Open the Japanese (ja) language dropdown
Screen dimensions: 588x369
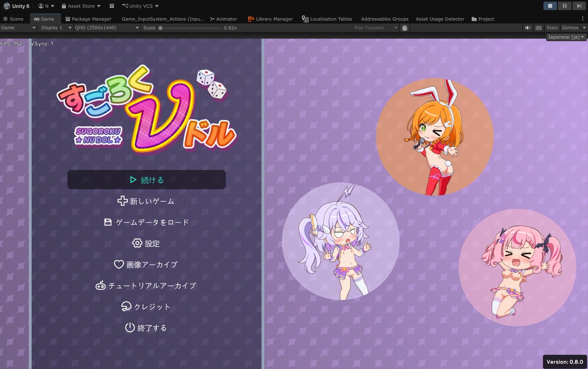coord(566,37)
